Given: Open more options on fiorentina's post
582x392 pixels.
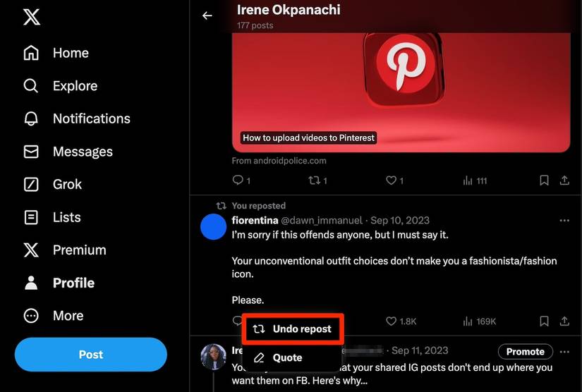Looking at the screenshot, I should click(x=564, y=220).
